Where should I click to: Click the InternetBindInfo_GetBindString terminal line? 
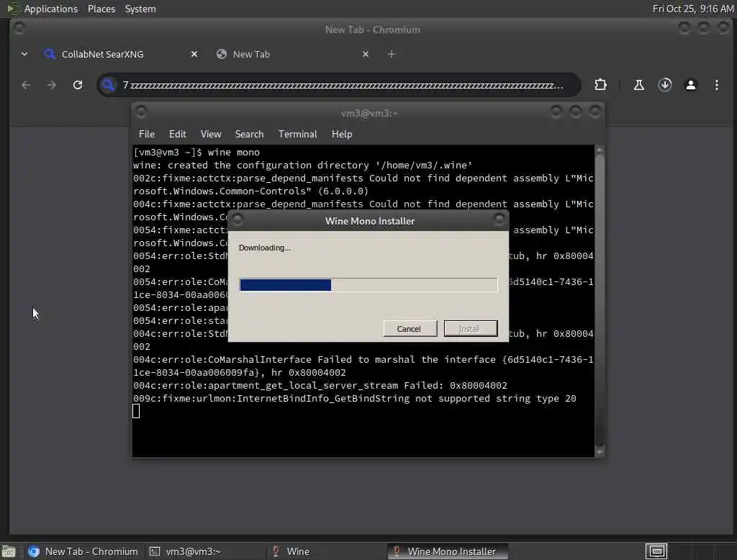click(x=354, y=398)
